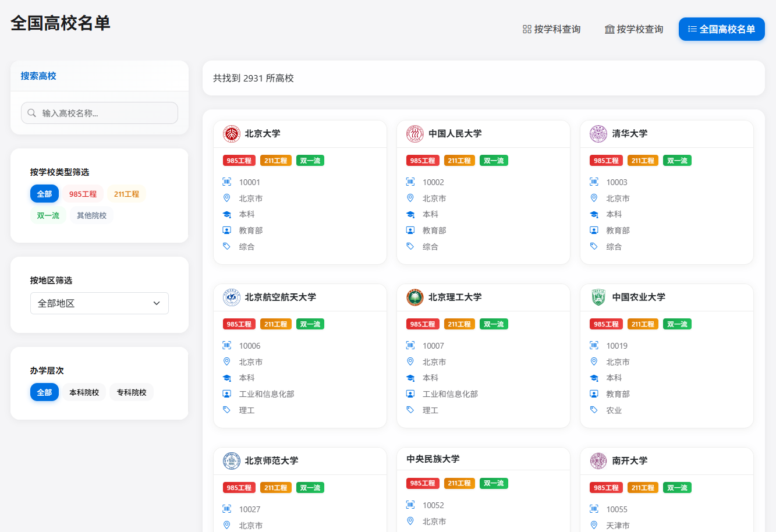Open the 北京大学 university name link
This screenshot has width=776, height=532.
tap(263, 134)
